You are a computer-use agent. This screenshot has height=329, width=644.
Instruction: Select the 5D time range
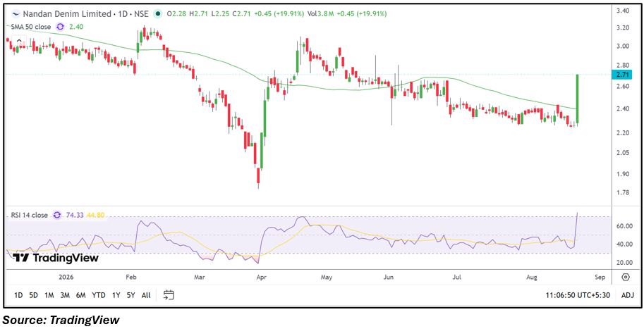tap(34, 295)
